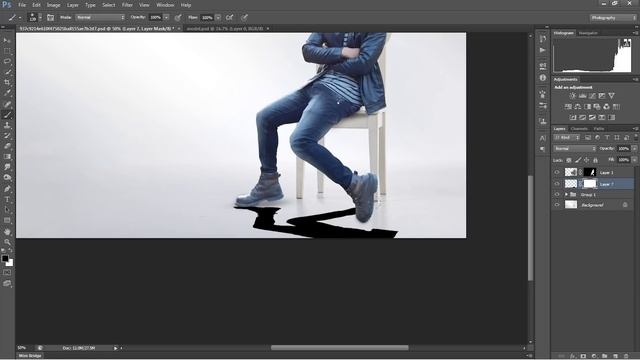Image resolution: width=640 pixels, height=360 pixels.
Task: Open the collapsed Character panel icon
Action: tap(542, 138)
